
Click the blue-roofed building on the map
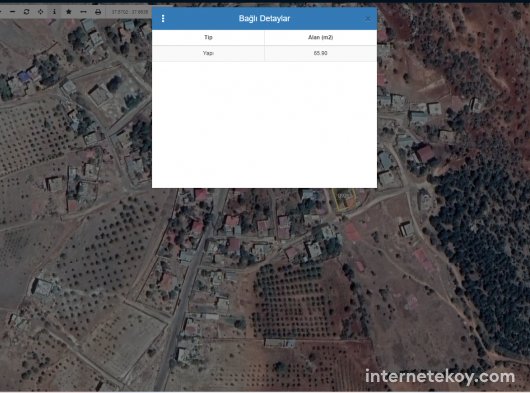(24, 77)
